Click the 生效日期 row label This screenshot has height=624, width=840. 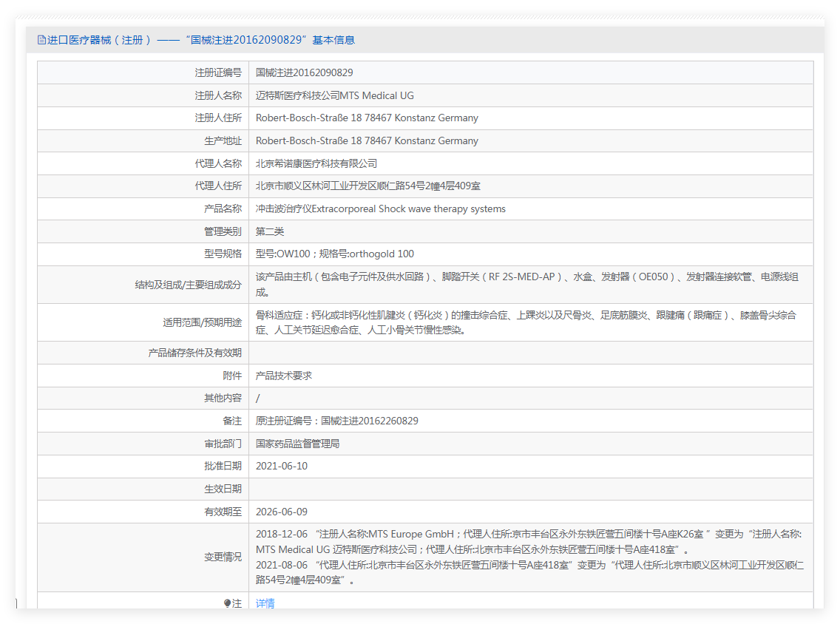223,489
